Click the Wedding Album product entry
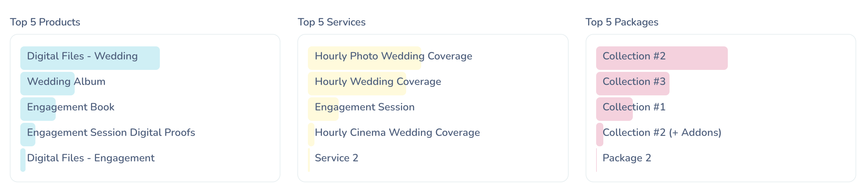868x194 pixels. tap(66, 82)
